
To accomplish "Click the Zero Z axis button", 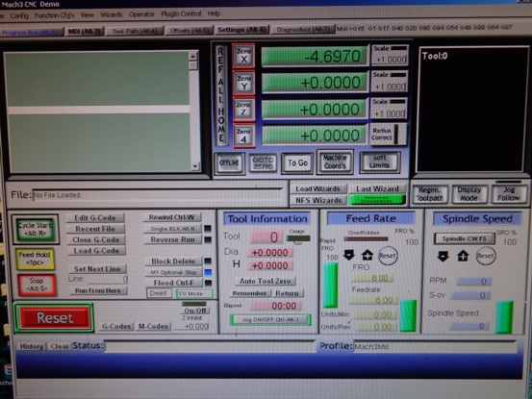I will click(x=243, y=109).
